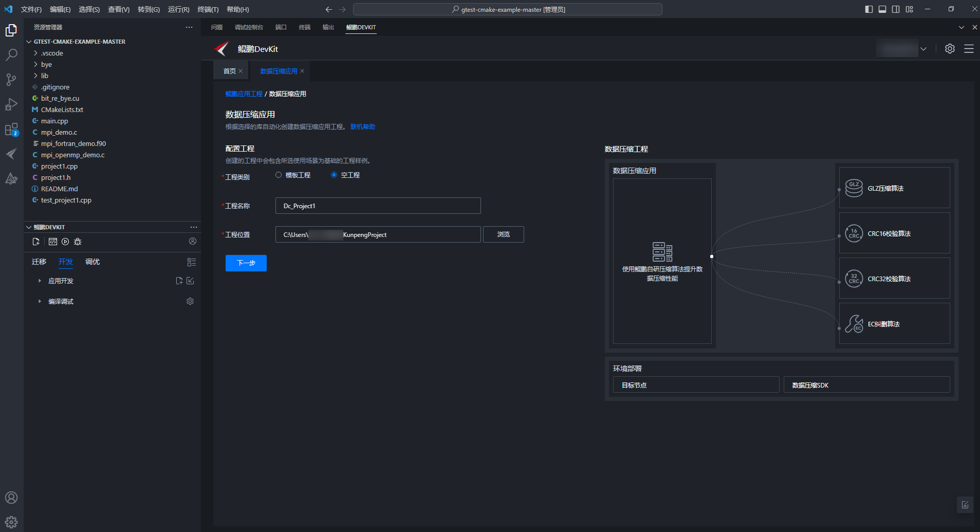This screenshot has height=532, width=980.
Task: Open the Kunpeng DevKit arrow icon in activity bar
Action: 11,154
